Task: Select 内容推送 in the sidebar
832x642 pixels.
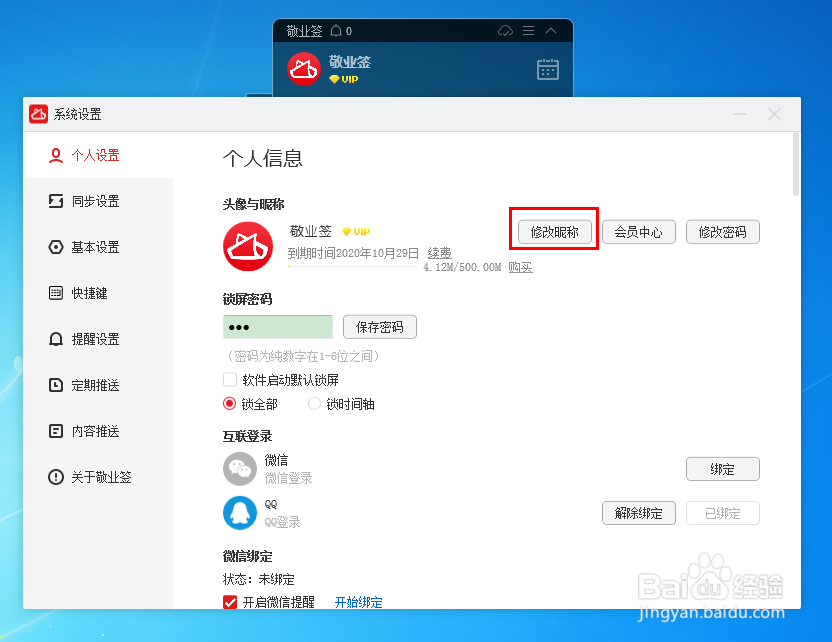Action: tap(98, 431)
